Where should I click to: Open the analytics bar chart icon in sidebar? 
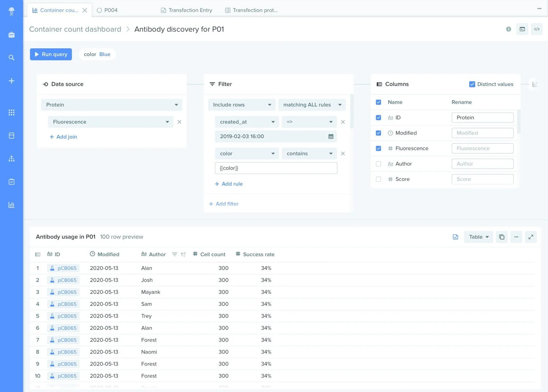(11, 205)
